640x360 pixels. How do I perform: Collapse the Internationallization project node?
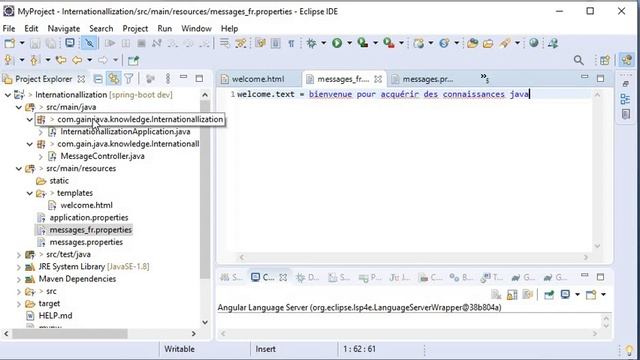pos(7,95)
